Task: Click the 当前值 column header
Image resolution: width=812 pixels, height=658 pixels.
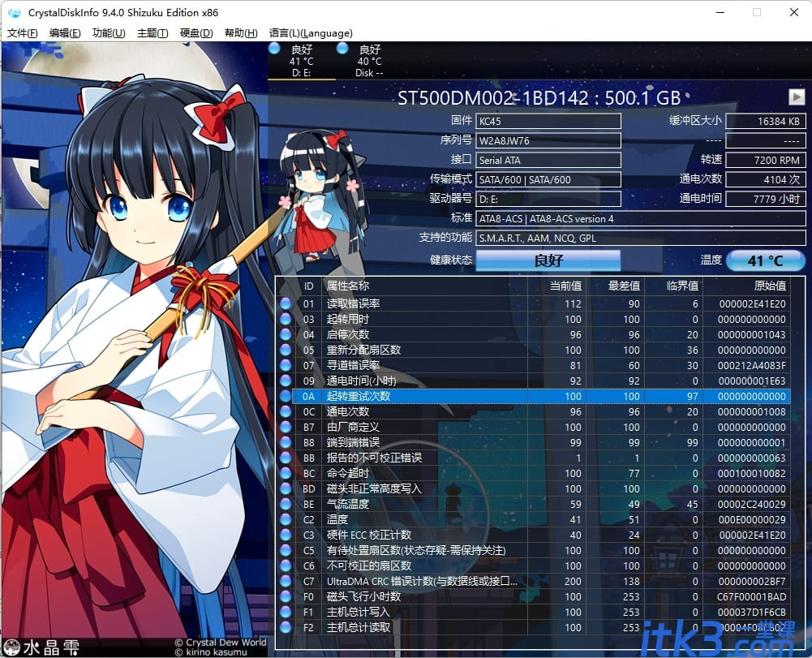Action: (x=566, y=286)
